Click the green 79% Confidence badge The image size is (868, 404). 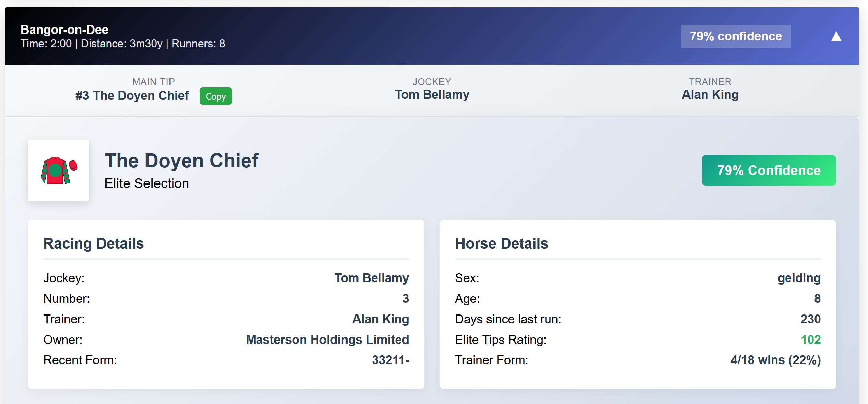[x=769, y=170]
